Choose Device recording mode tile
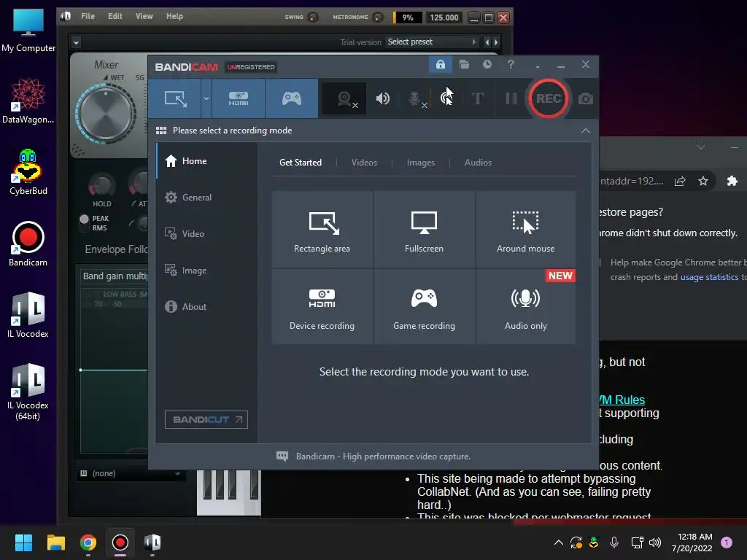The image size is (747, 560). [x=322, y=307]
